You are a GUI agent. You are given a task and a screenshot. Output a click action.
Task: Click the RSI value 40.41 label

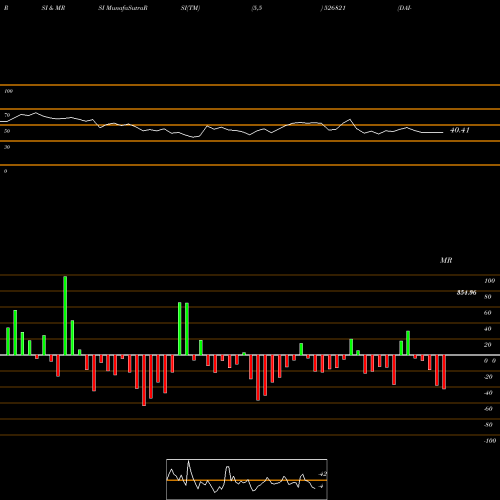tap(460, 130)
